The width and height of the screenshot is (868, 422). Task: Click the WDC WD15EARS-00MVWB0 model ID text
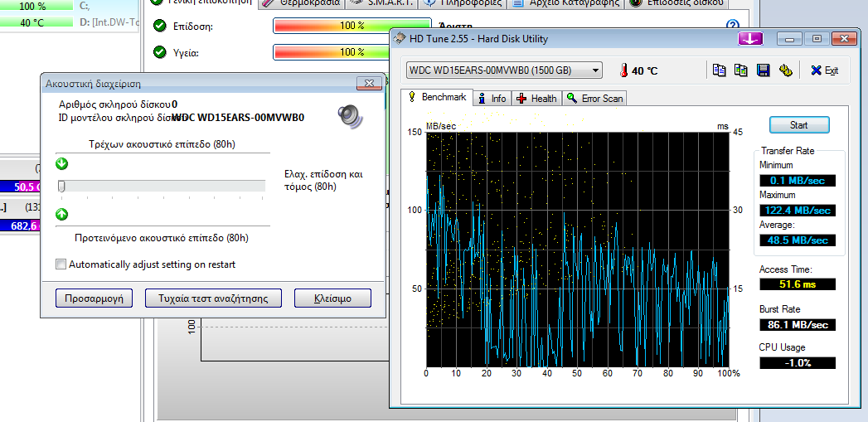click(x=238, y=118)
